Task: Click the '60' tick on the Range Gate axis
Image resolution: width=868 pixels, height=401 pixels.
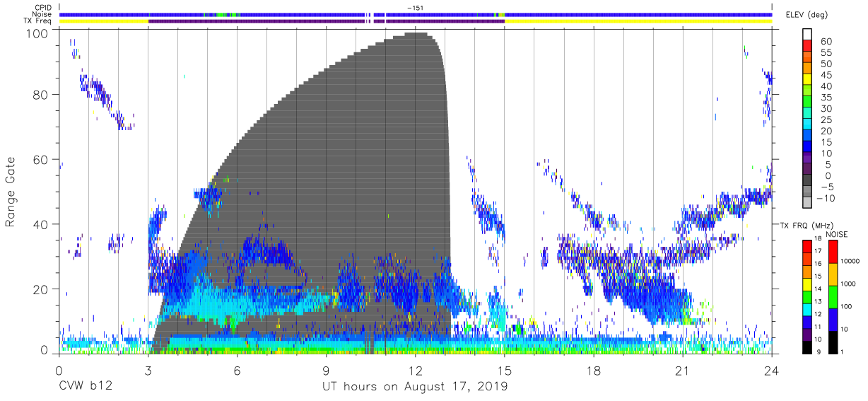Action: click(x=40, y=160)
